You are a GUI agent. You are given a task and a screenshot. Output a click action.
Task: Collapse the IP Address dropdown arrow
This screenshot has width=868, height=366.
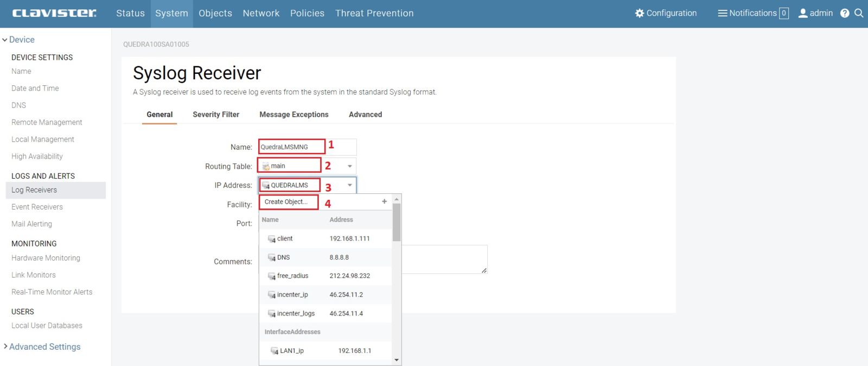tap(350, 185)
